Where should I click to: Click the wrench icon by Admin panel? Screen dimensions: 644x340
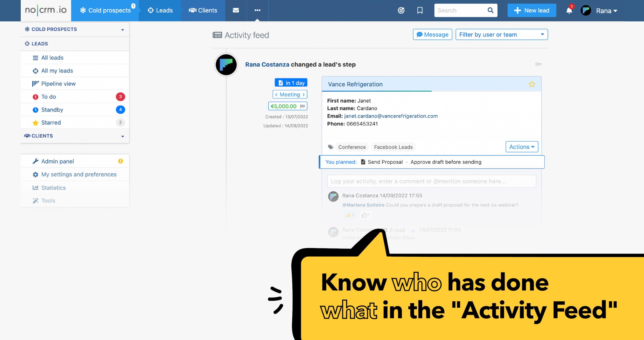coord(35,161)
